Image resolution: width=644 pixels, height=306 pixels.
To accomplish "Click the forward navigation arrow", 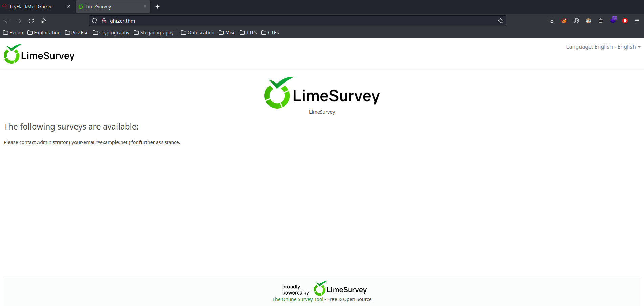I will point(19,21).
